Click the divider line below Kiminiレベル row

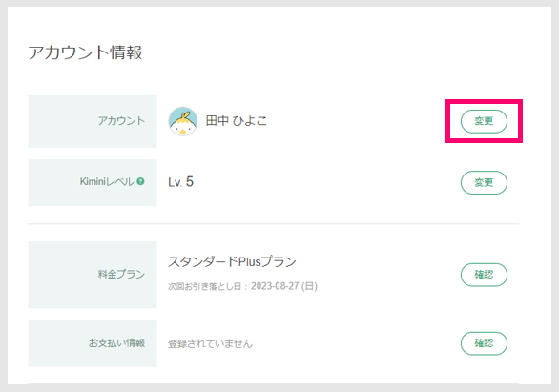[x=274, y=224]
